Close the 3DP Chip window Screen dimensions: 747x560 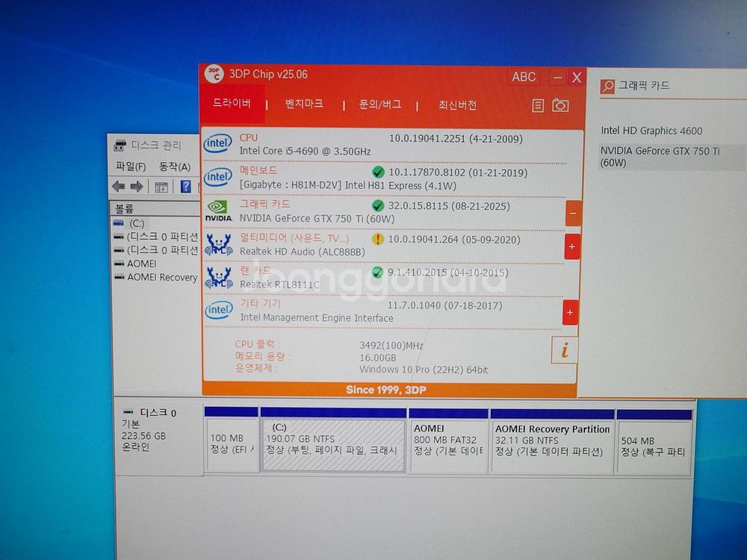577,78
